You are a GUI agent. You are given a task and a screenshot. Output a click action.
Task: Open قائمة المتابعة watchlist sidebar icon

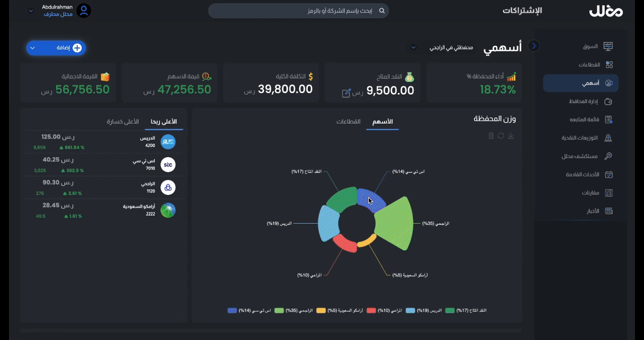click(609, 120)
